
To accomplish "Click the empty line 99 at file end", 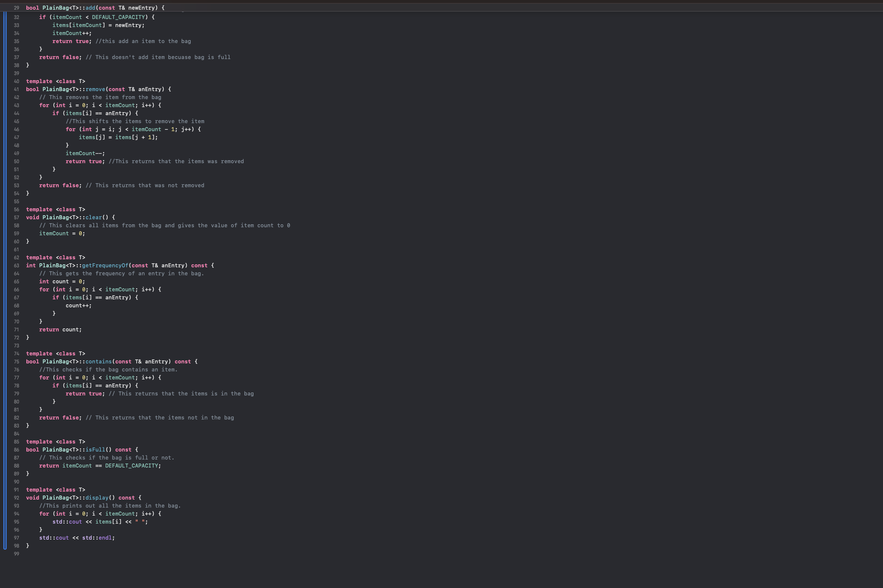I will point(450,554).
